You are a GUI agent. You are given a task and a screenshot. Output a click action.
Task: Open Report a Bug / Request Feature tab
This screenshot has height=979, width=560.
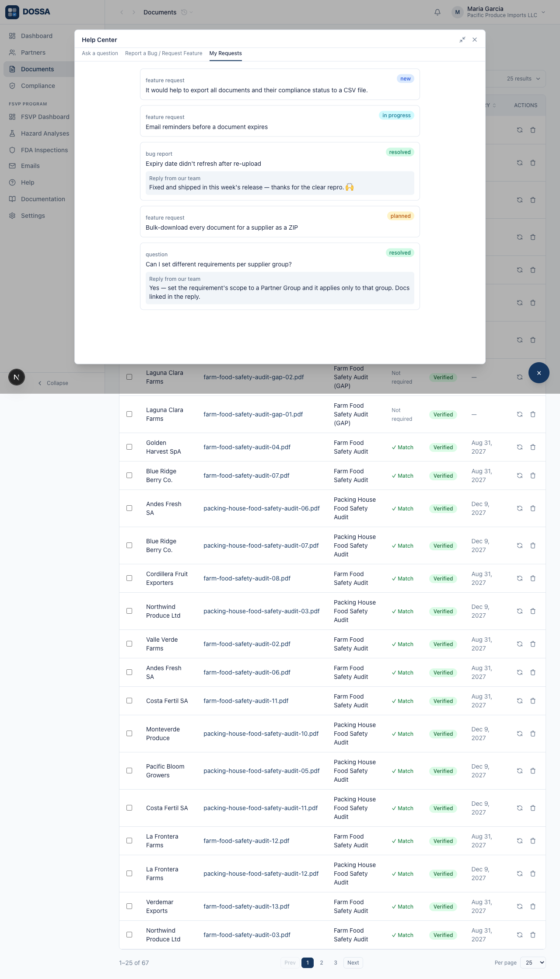164,53
